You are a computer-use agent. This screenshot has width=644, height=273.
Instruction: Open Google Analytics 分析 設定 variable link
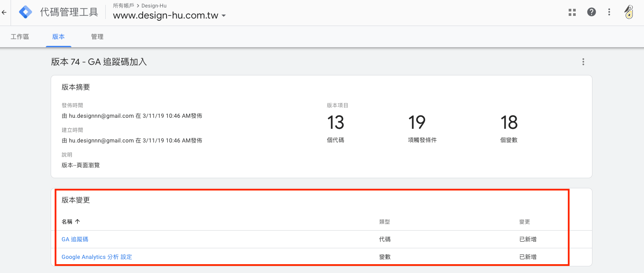pyautogui.click(x=97, y=257)
